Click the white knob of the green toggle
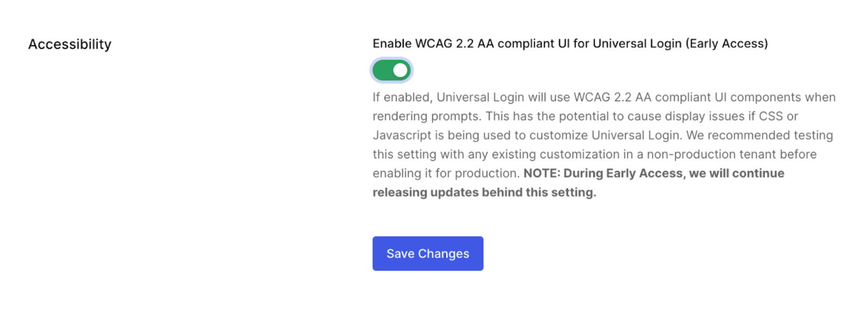The width and height of the screenshot is (868, 313). (401, 70)
